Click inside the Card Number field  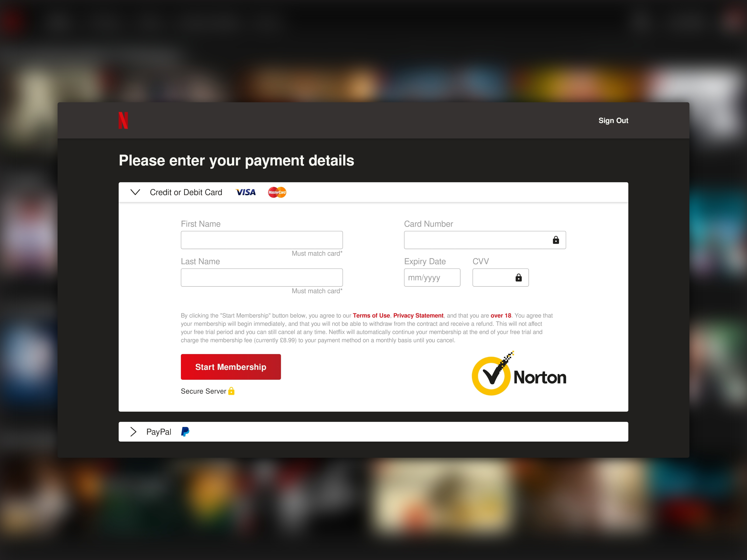coord(476,240)
